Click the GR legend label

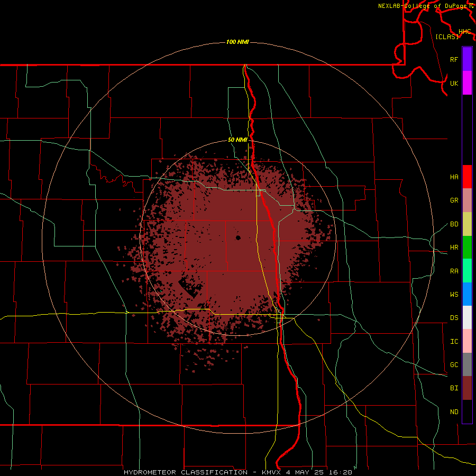[x=454, y=200]
